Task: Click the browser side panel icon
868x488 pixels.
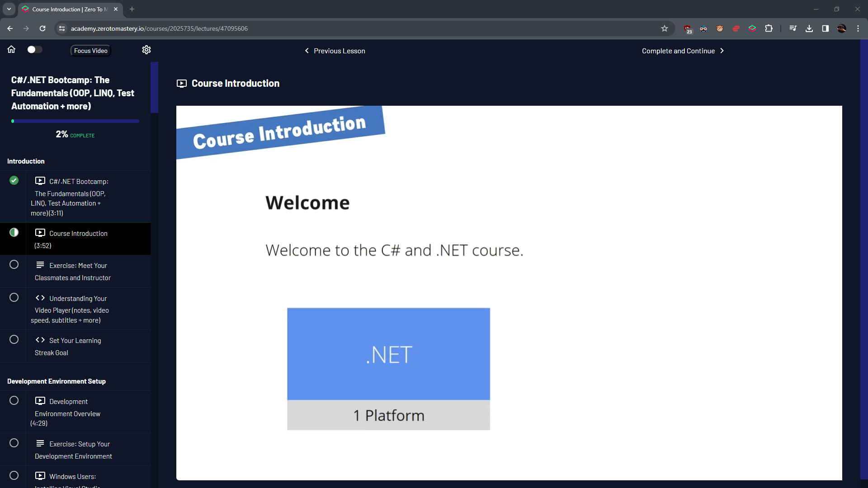Action: click(825, 28)
